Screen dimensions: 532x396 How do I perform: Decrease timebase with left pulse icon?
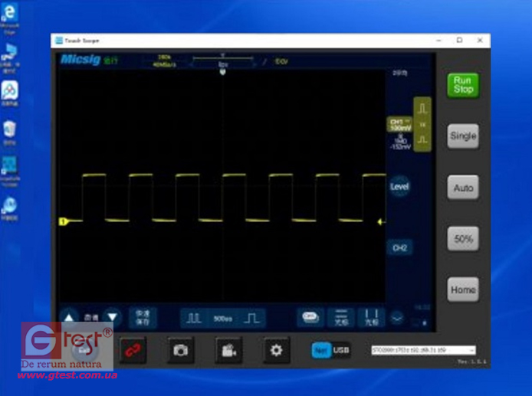tap(194, 317)
